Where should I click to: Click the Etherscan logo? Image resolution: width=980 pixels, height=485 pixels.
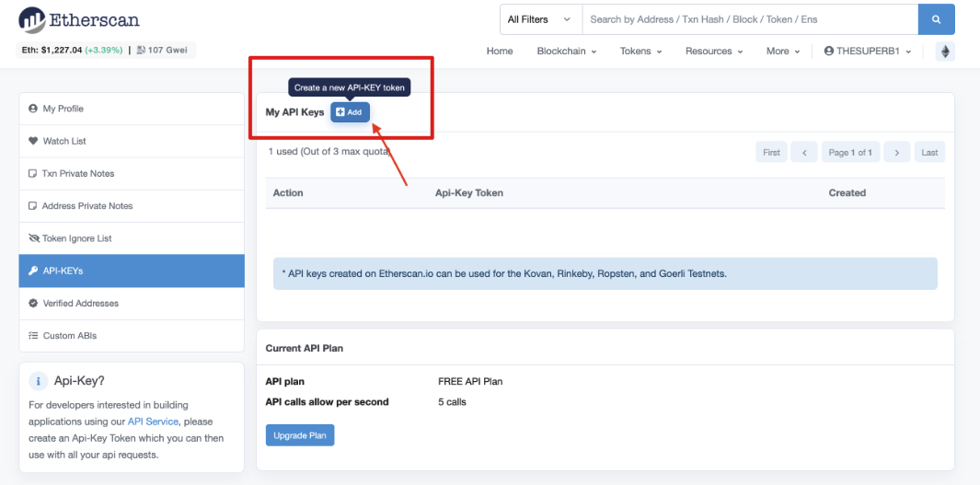79,19
